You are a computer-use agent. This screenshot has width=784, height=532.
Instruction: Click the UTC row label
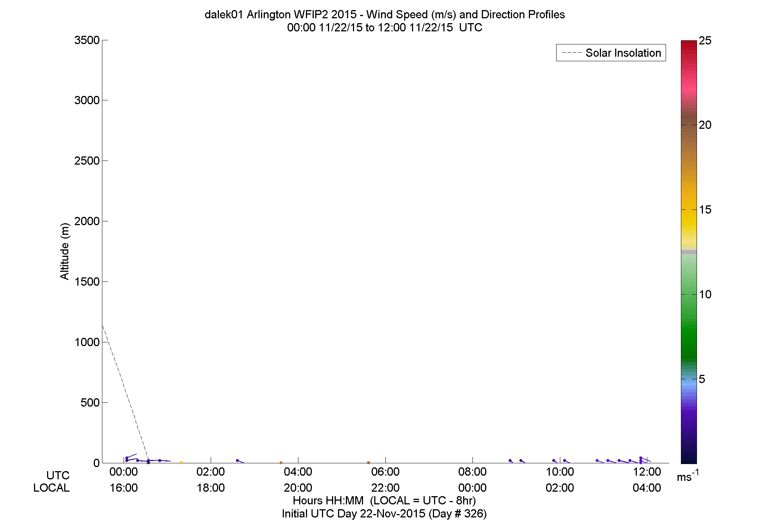(x=58, y=476)
